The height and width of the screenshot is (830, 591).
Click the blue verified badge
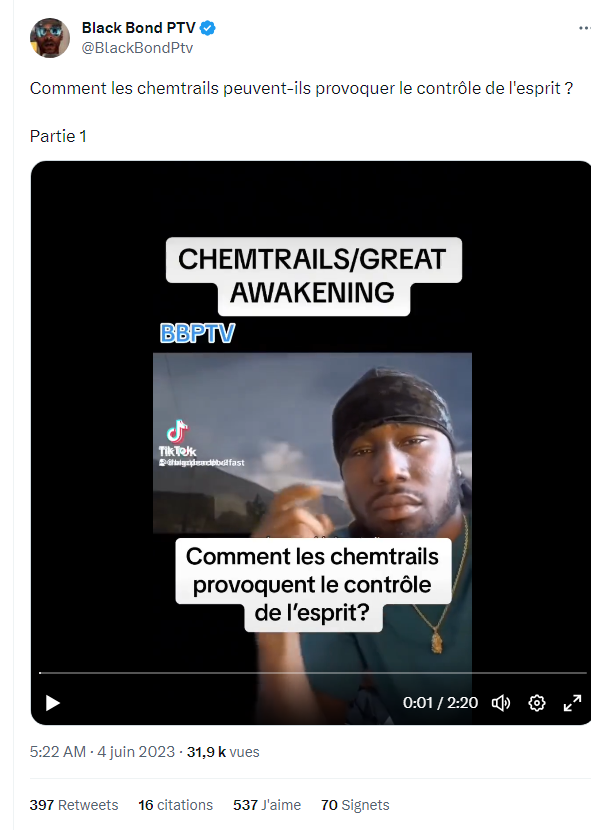[x=208, y=28]
